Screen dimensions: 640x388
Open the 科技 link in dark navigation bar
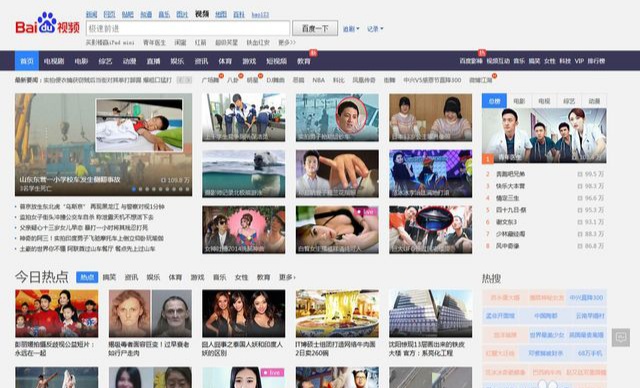(x=565, y=61)
